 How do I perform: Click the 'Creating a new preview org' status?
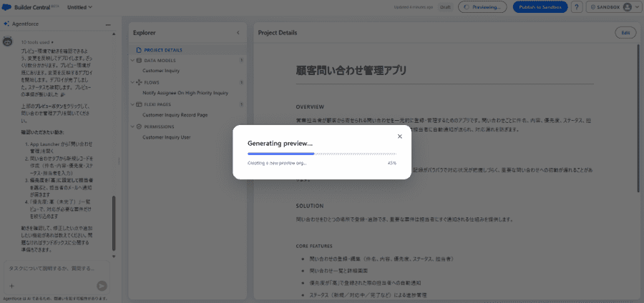[277, 163]
